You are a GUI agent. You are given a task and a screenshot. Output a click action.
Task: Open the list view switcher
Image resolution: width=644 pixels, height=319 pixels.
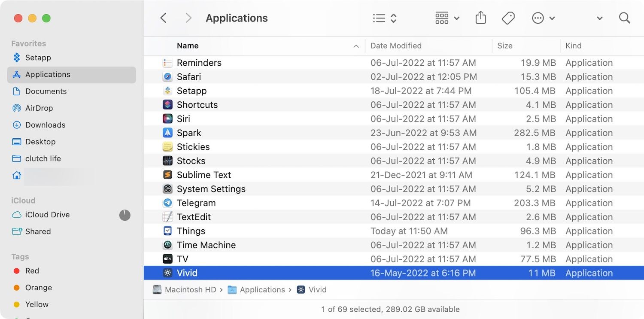click(x=385, y=18)
